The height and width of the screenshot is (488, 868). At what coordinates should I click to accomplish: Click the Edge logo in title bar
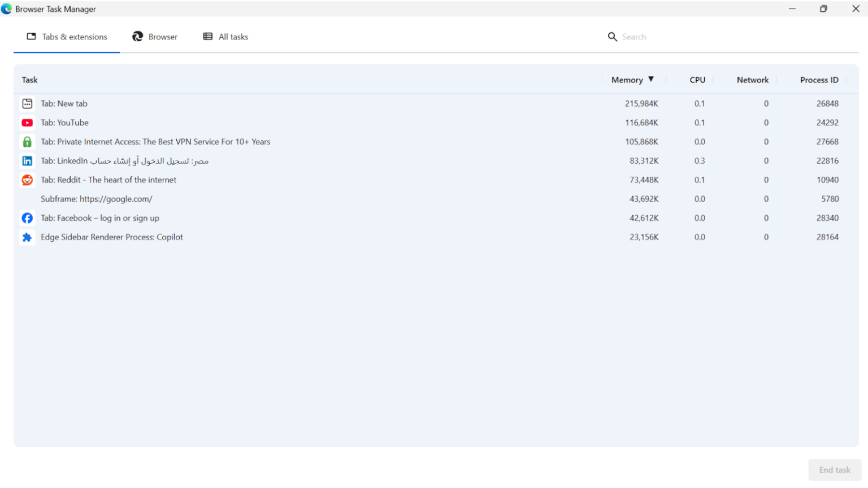[x=7, y=9]
